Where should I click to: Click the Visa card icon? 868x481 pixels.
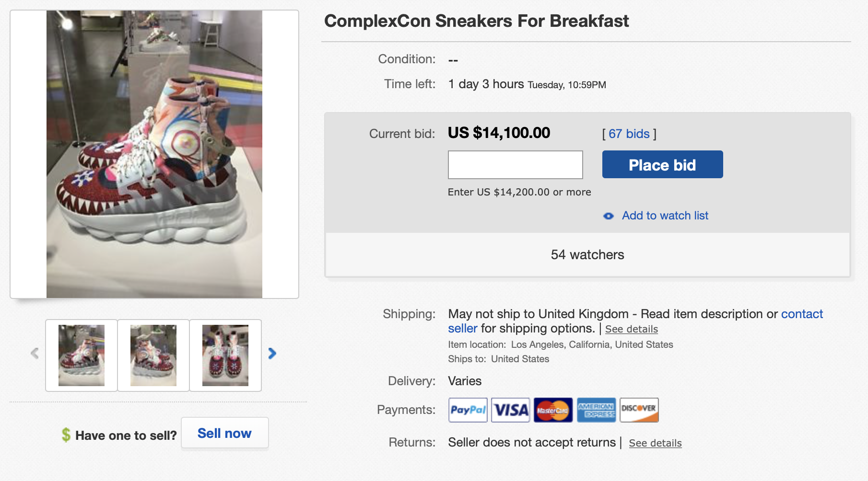(510, 410)
